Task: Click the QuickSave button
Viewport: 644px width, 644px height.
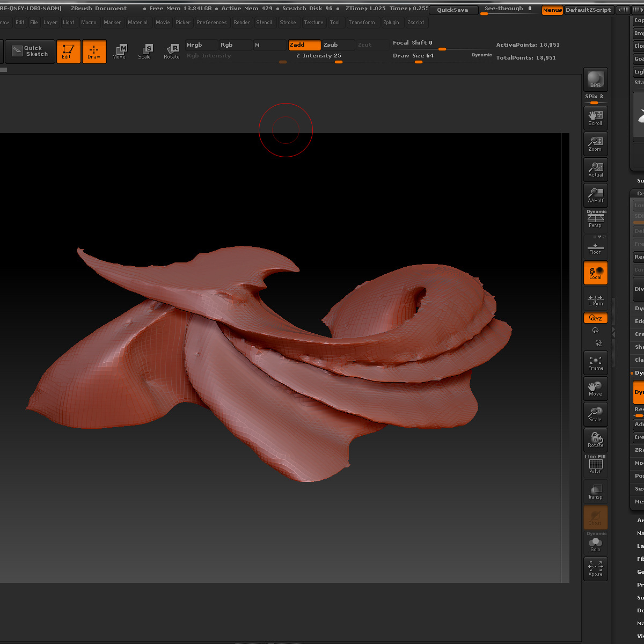Action: pos(452,10)
